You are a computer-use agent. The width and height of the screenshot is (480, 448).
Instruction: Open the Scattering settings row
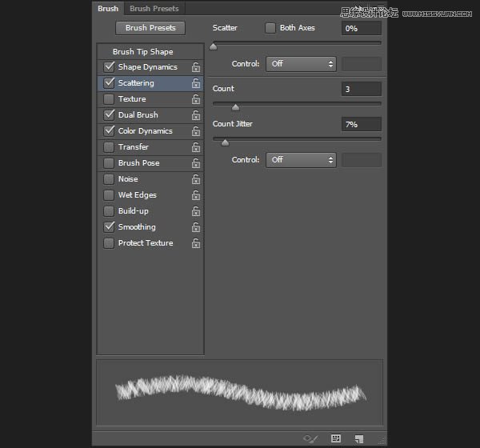pyautogui.click(x=150, y=83)
